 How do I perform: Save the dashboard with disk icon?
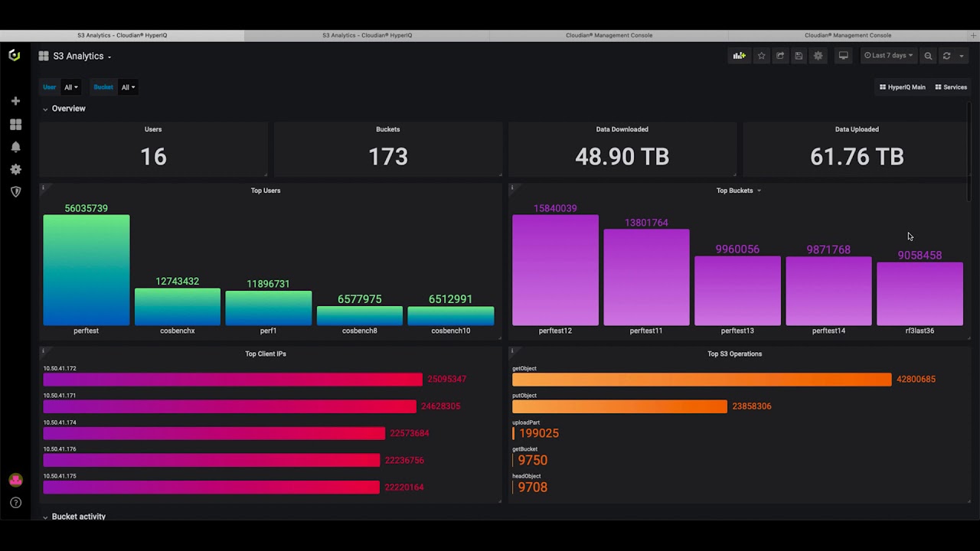799,56
